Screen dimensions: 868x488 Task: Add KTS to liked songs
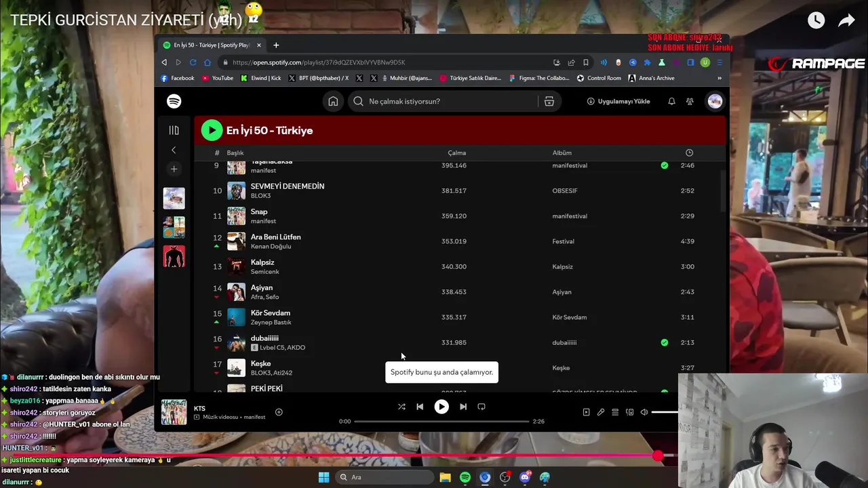point(279,412)
